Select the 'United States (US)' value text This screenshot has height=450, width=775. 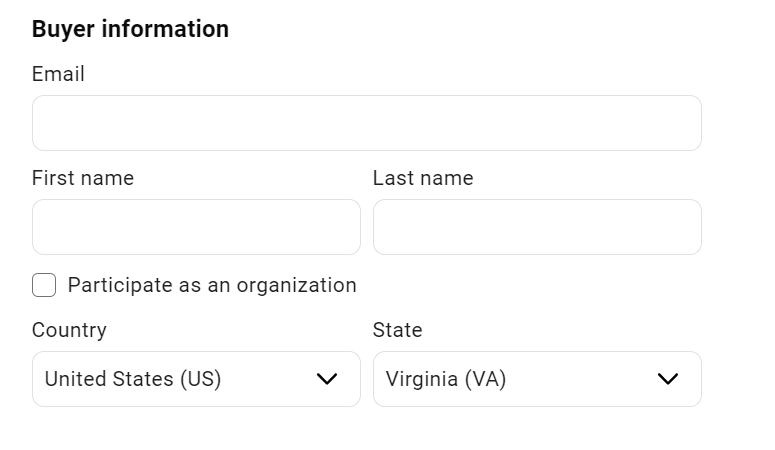(x=133, y=379)
